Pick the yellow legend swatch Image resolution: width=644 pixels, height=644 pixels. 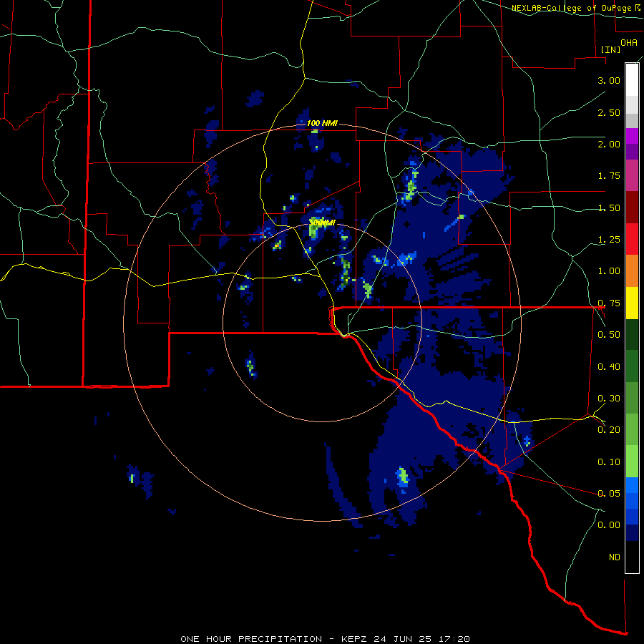632,303
